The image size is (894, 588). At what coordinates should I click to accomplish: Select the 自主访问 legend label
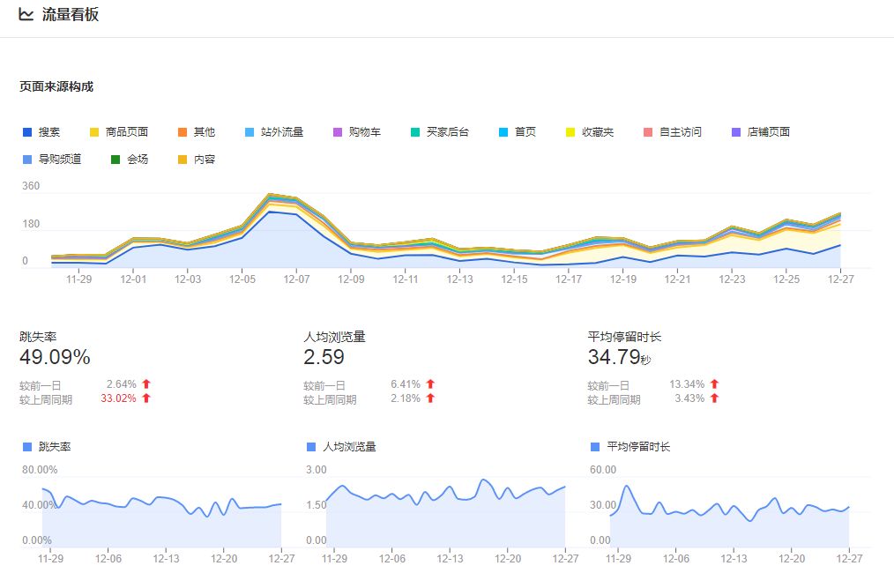coord(680,132)
